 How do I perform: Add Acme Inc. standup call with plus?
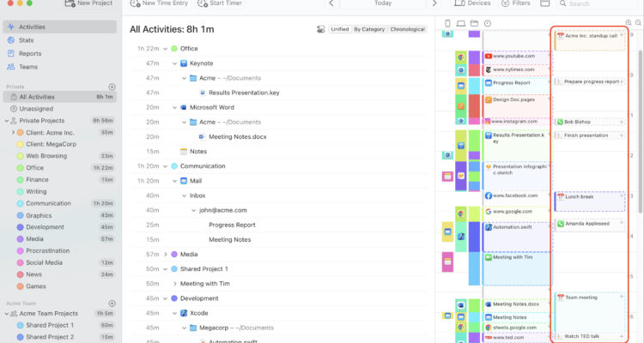pos(622,35)
